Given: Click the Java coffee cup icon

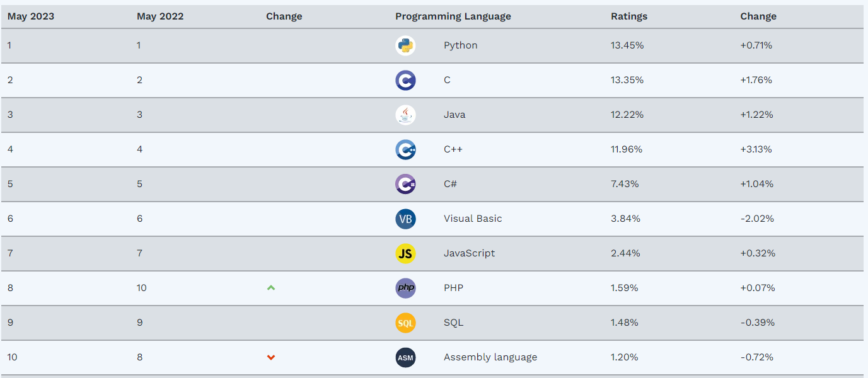Looking at the screenshot, I should point(405,115).
